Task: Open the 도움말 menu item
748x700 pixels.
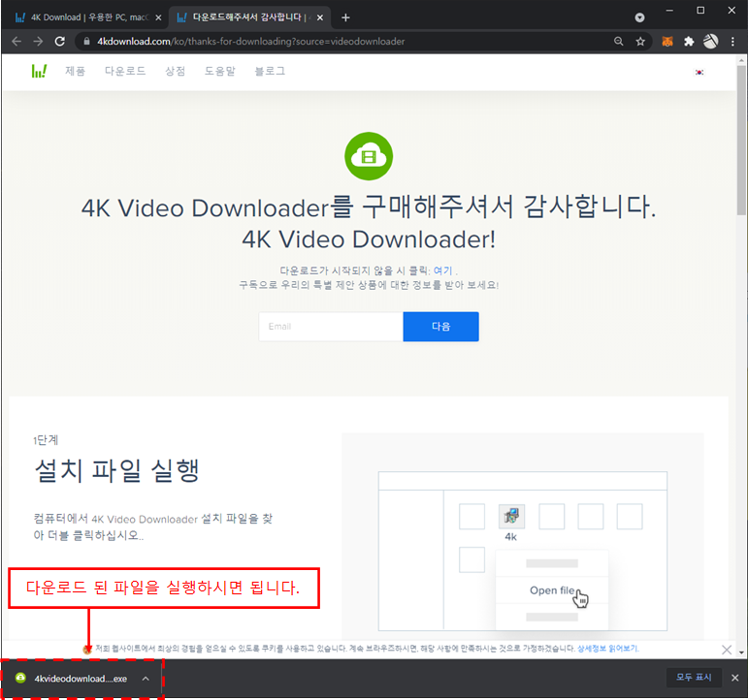Action: (x=220, y=71)
